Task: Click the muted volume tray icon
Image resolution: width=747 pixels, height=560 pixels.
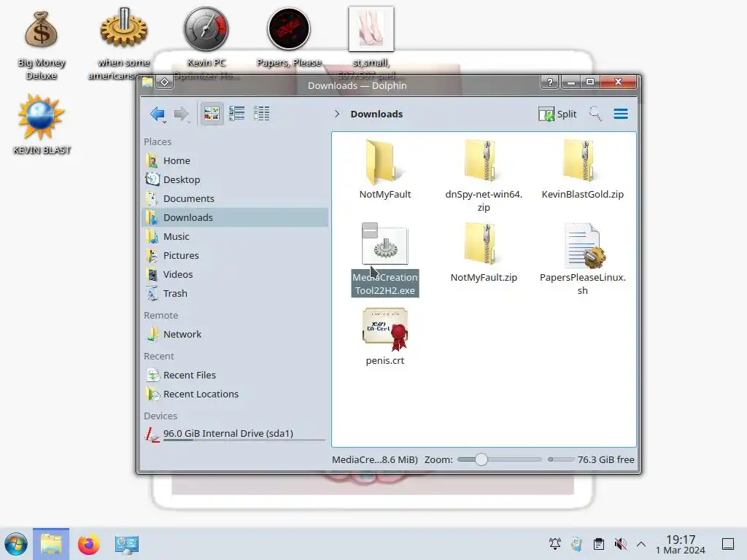Action: coord(620,544)
